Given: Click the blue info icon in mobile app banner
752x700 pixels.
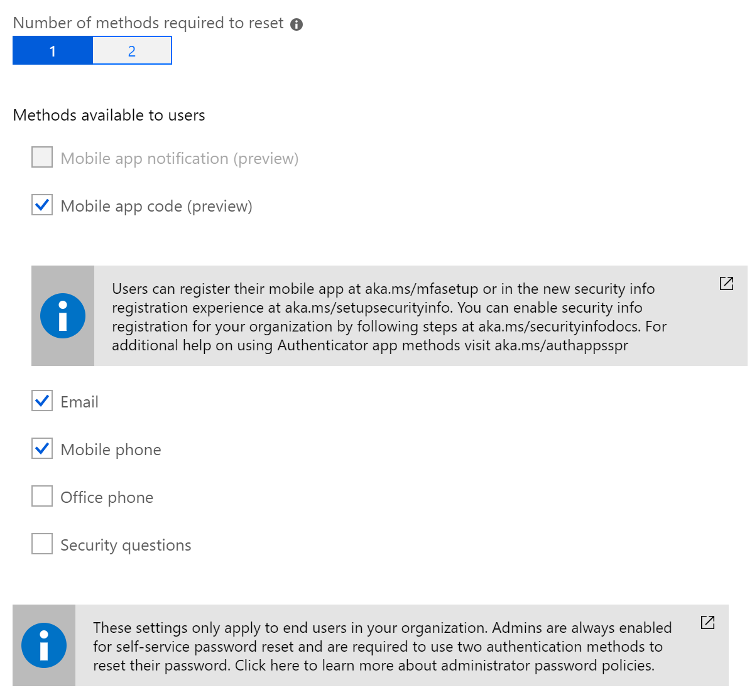Looking at the screenshot, I should (x=63, y=316).
